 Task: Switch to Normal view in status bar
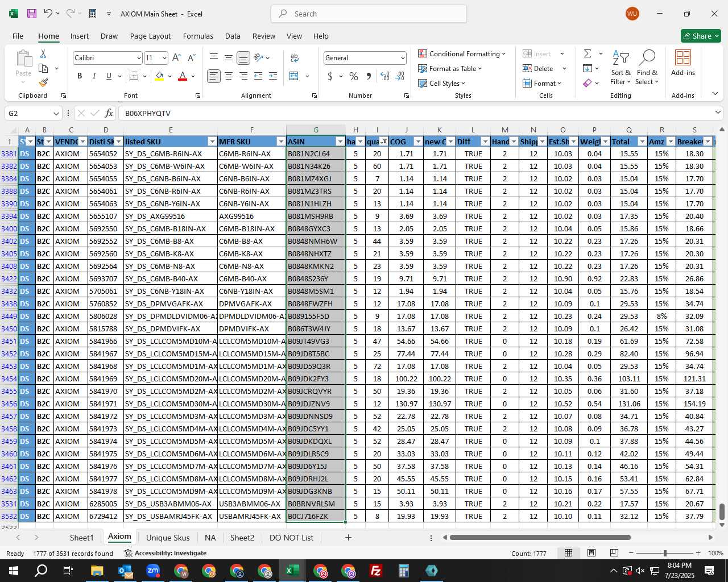click(x=568, y=553)
